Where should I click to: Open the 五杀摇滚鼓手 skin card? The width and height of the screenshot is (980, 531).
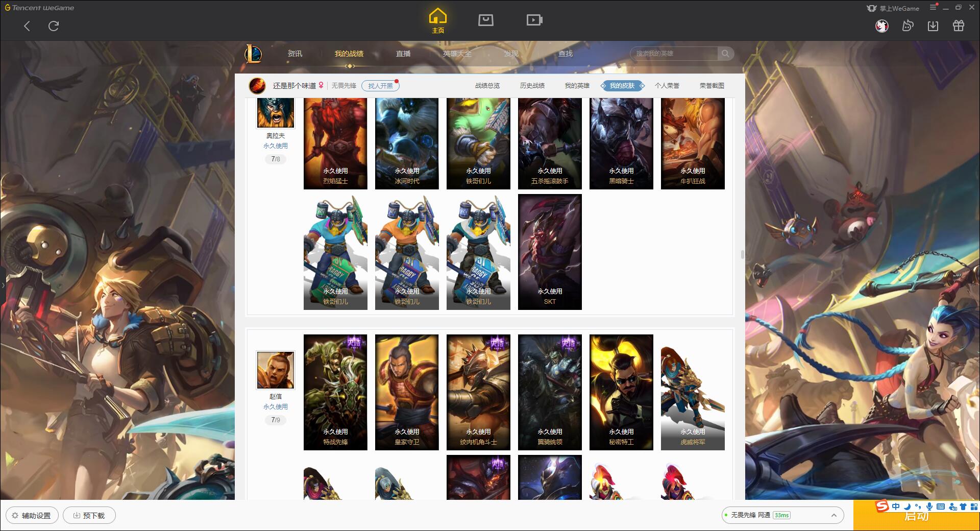550,143
